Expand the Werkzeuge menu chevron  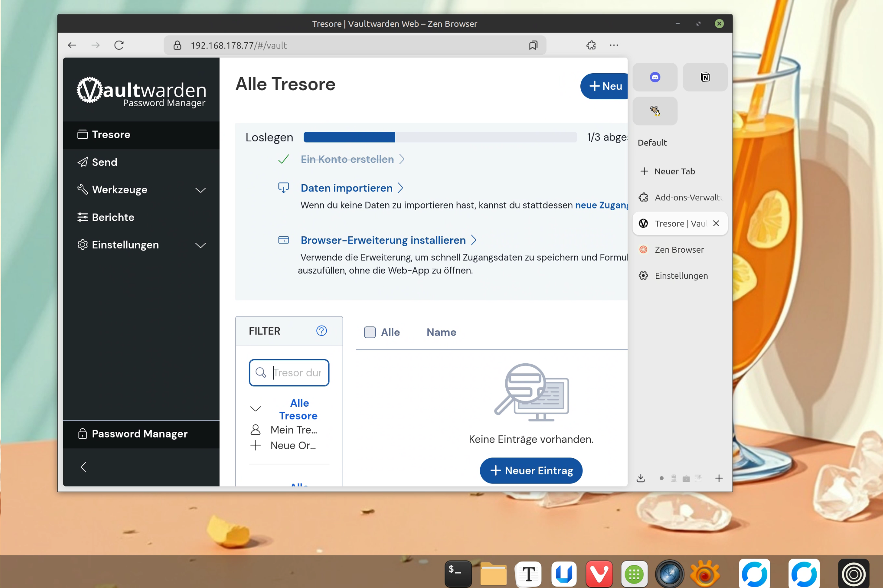pyautogui.click(x=200, y=190)
